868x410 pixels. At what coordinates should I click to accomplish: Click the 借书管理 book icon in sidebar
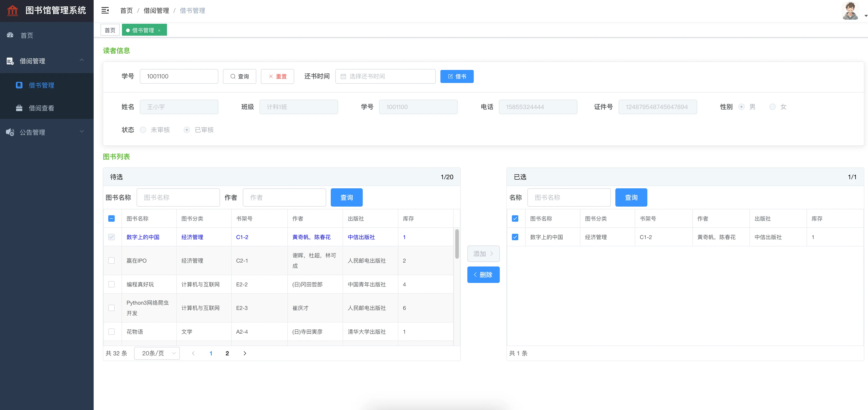click(19, 85)
